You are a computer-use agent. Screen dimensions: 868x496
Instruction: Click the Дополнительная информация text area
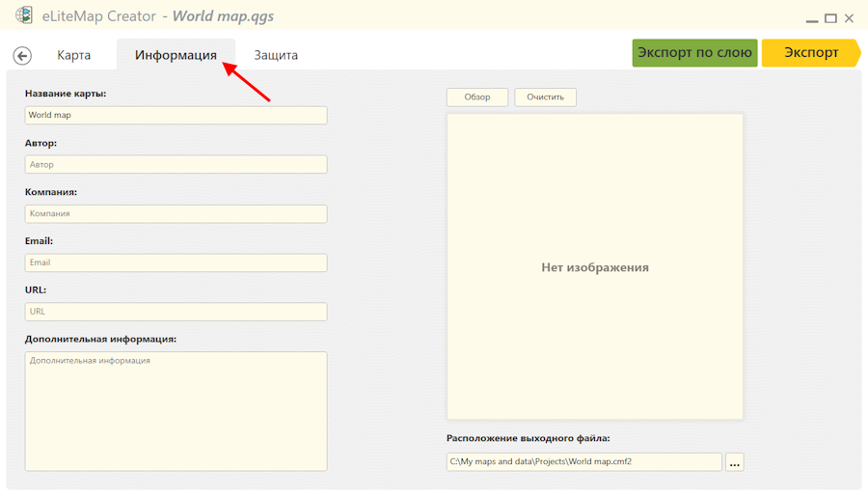pos(176,411)
